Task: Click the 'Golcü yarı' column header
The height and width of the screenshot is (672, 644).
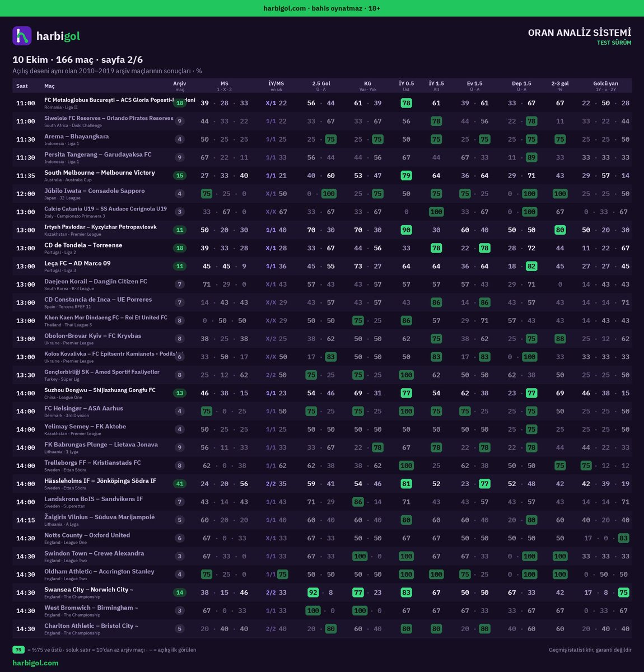Action: click(x=605, y=83)
